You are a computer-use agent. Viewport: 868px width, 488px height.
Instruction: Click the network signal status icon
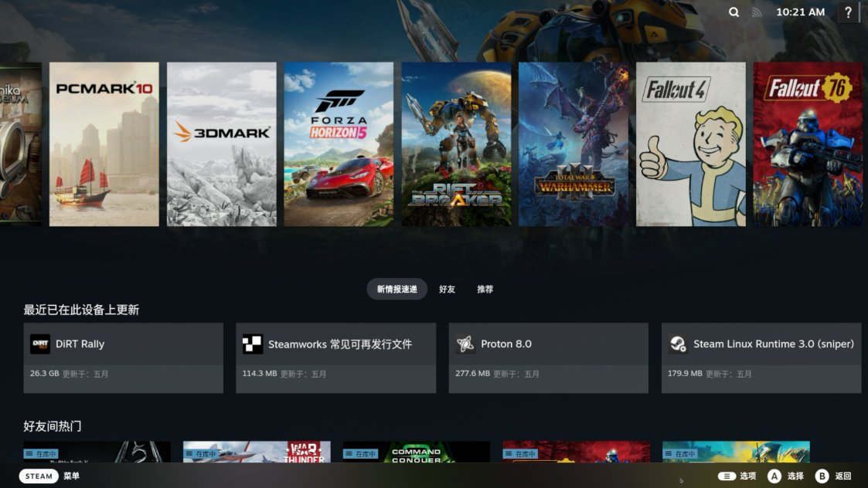click(757, 12)
